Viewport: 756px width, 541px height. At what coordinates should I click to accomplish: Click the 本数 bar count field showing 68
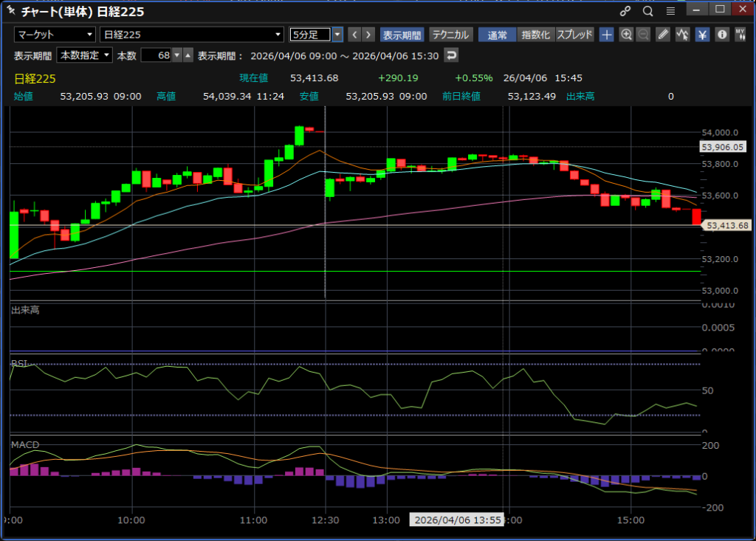(156, 55)
